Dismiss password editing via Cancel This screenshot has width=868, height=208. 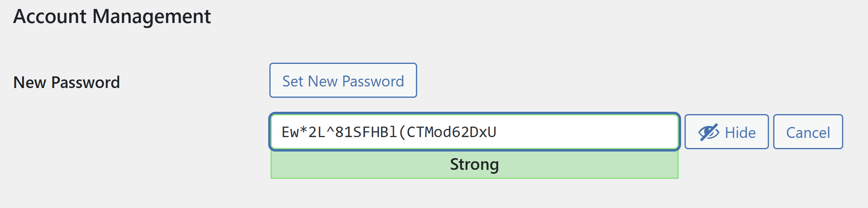(x=808, y=132)
